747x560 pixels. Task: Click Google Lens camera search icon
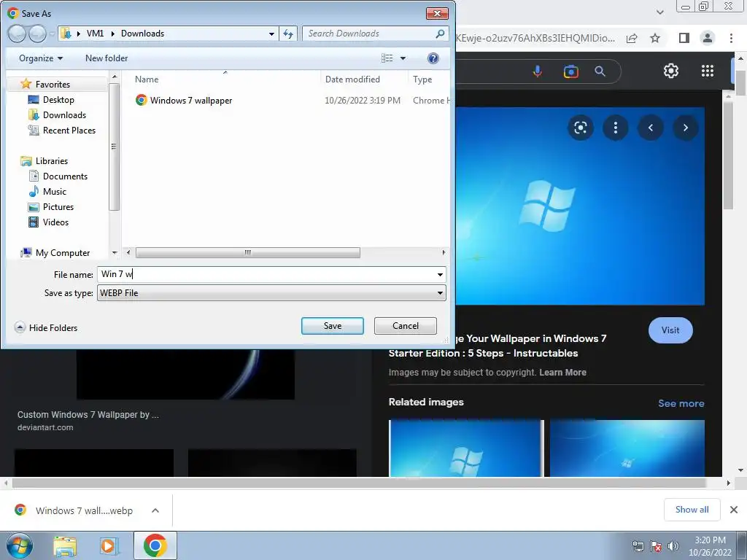pyautogui.click(x=570, y=71)
